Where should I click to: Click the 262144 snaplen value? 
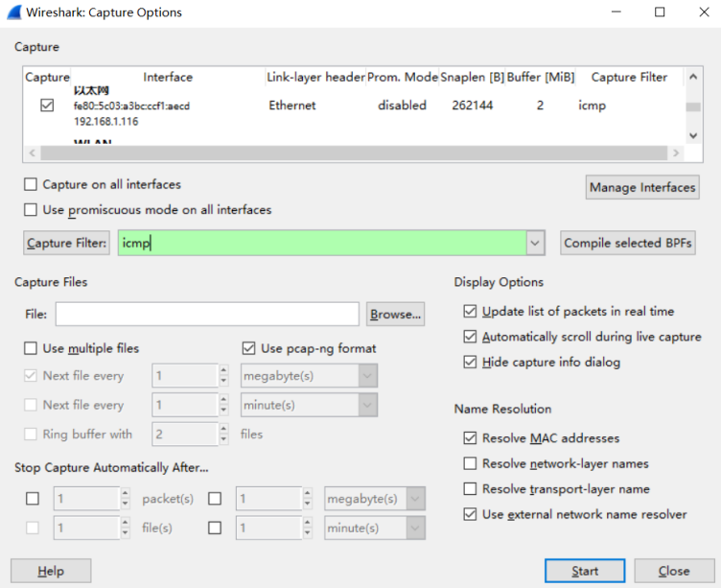tap(473, 106)
